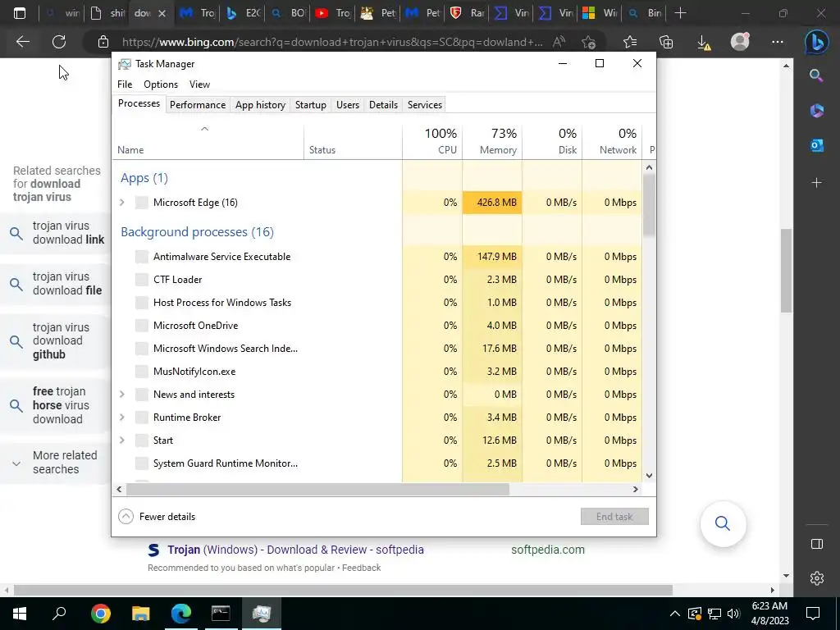Sort processes by CPU column

point(432,141)
